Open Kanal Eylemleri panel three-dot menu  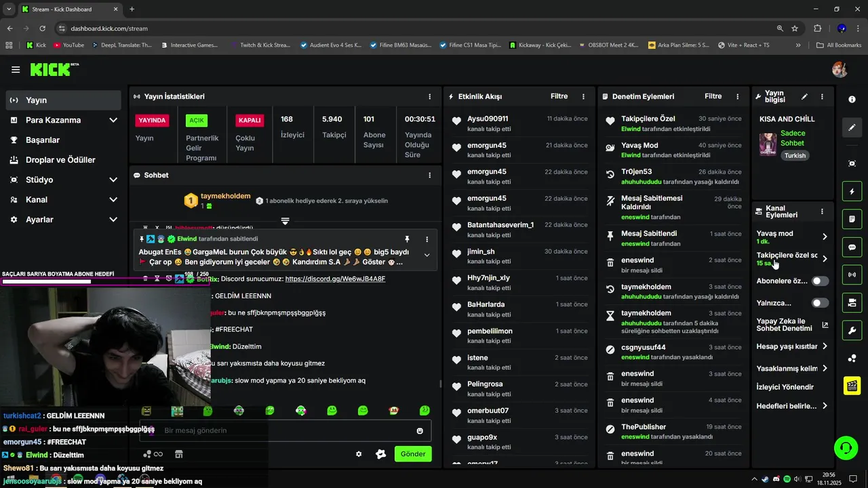(x=822, y=211)
